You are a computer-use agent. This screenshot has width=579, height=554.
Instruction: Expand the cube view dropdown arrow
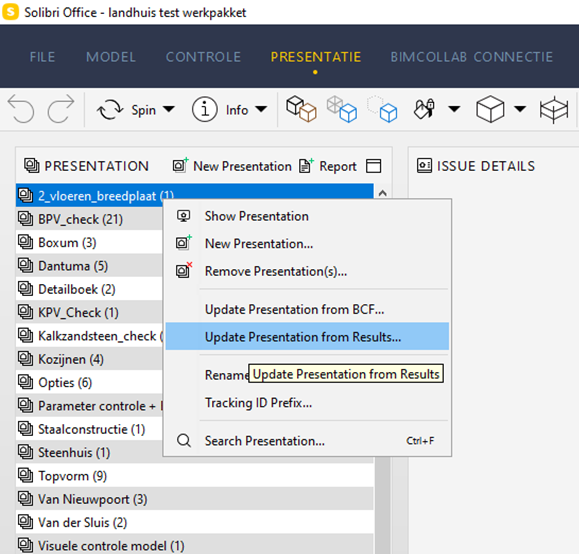[520, 109]
